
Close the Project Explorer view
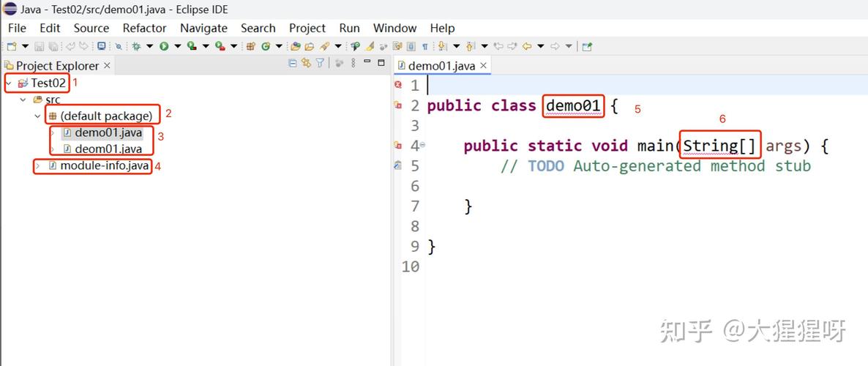pyautogui.click(x=107, y=65)
